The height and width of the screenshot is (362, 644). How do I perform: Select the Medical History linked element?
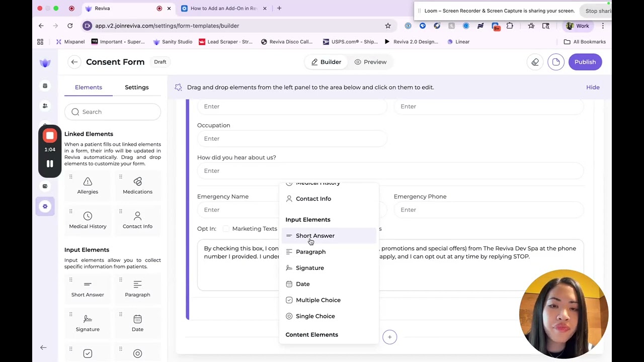pyautogui.click(x=88, y=220)
